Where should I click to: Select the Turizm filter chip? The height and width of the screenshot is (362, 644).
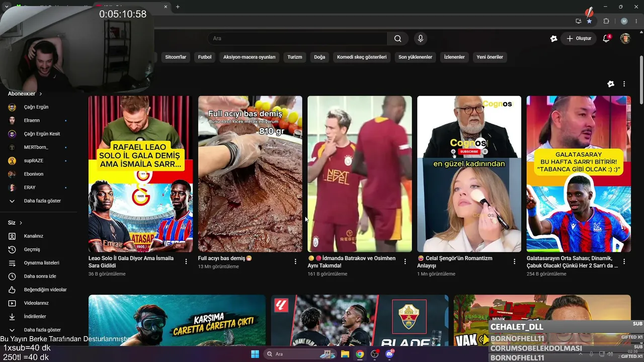tap(295, 57)
